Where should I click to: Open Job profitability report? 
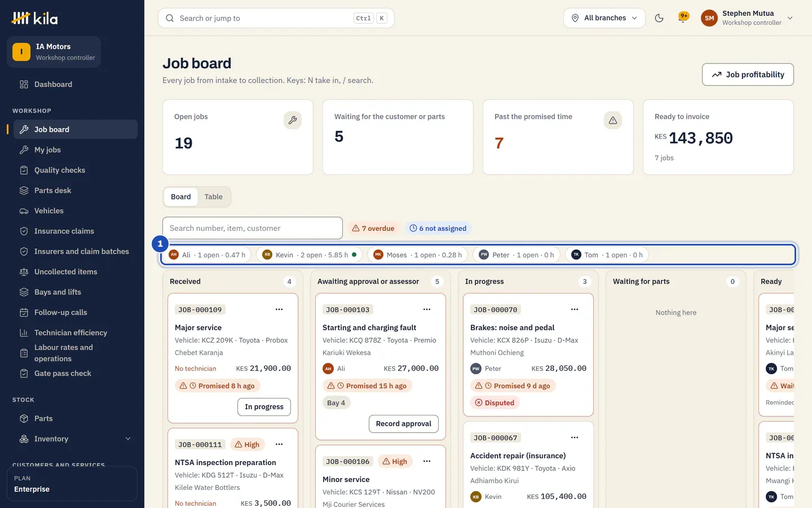pyautogui.click(x=748, y=75)
